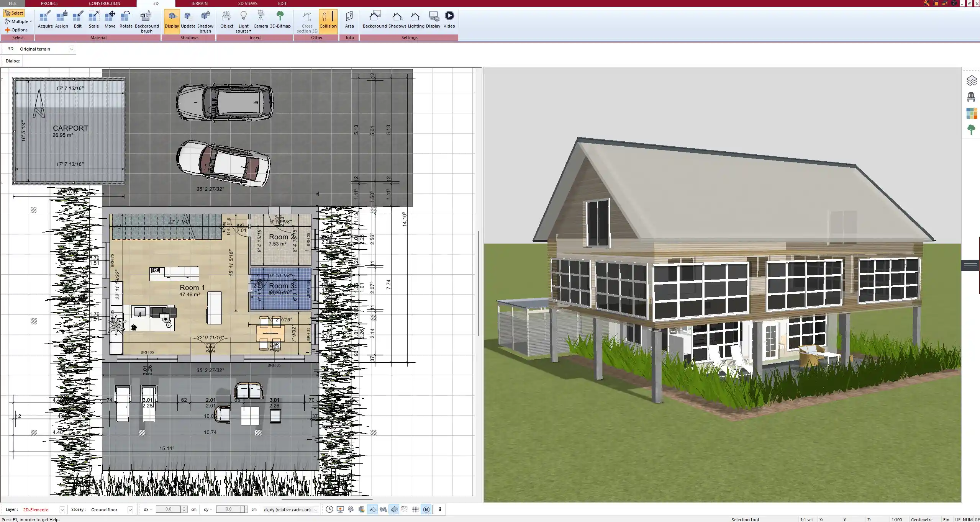This screenshot has width=980, height=522.
Task: Insert a Camera
Action: tap(261, 20)
